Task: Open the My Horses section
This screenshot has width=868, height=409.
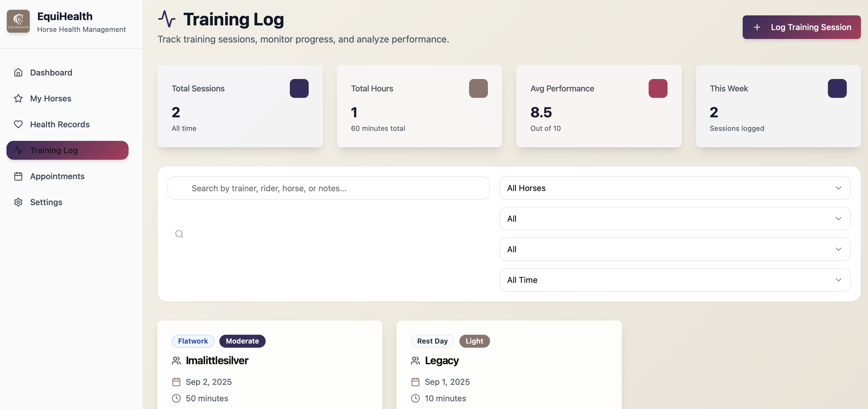Action: [51, 99]
